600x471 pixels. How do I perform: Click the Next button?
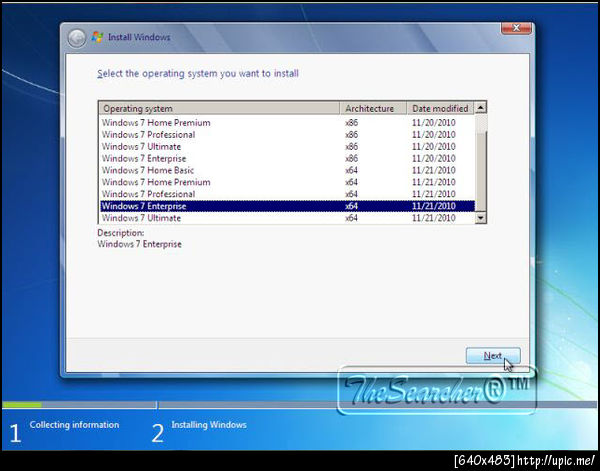tap(493, 356)
